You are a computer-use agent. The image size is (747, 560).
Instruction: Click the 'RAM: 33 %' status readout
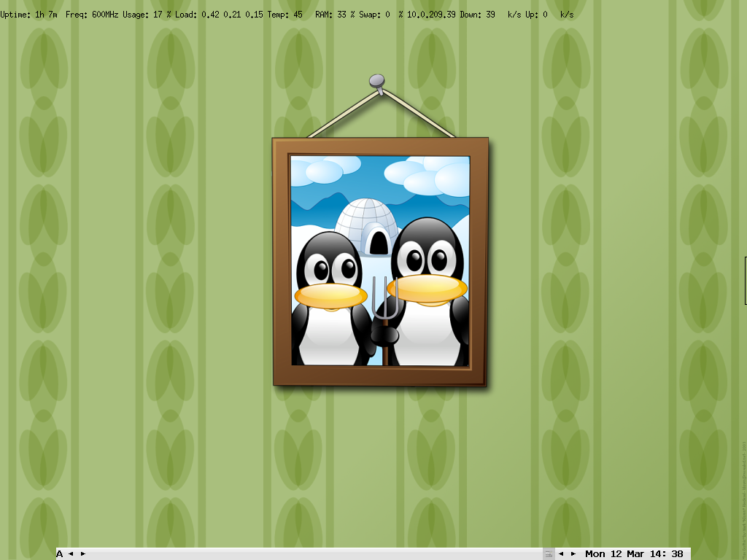point(335,15)
